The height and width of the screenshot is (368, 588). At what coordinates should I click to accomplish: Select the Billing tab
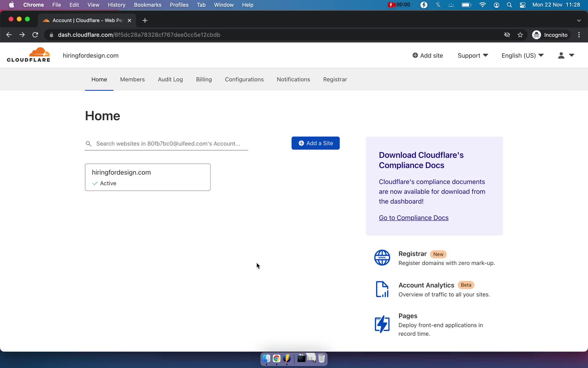204,79
